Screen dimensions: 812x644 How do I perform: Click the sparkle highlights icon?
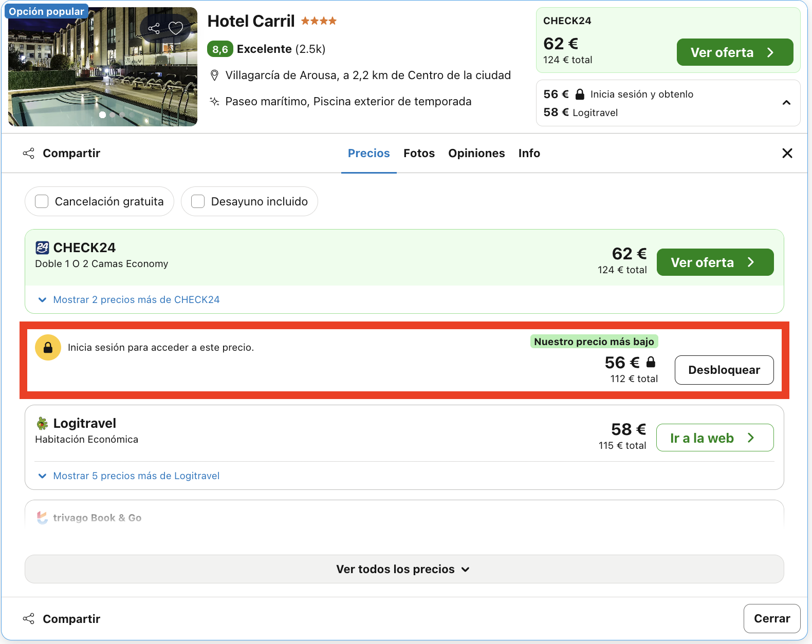(x=215, y=102)
